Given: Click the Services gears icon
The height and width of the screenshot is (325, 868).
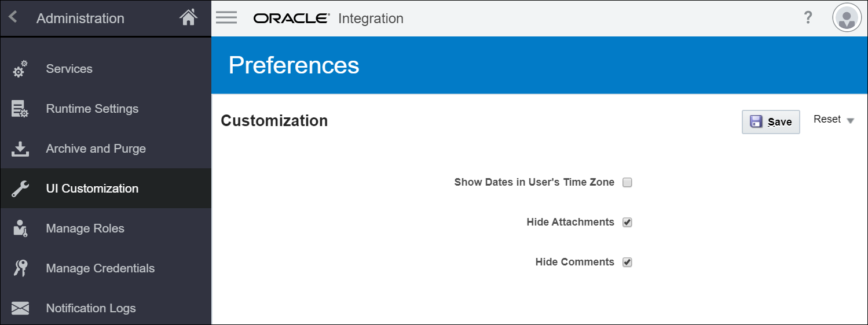Looking at the screenshot, I should coord(20,69).
